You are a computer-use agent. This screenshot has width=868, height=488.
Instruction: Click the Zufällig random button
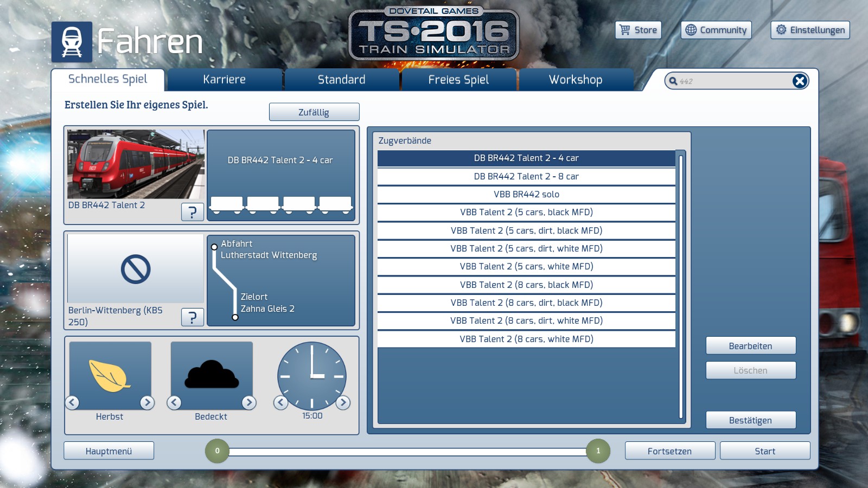(314, 112)
